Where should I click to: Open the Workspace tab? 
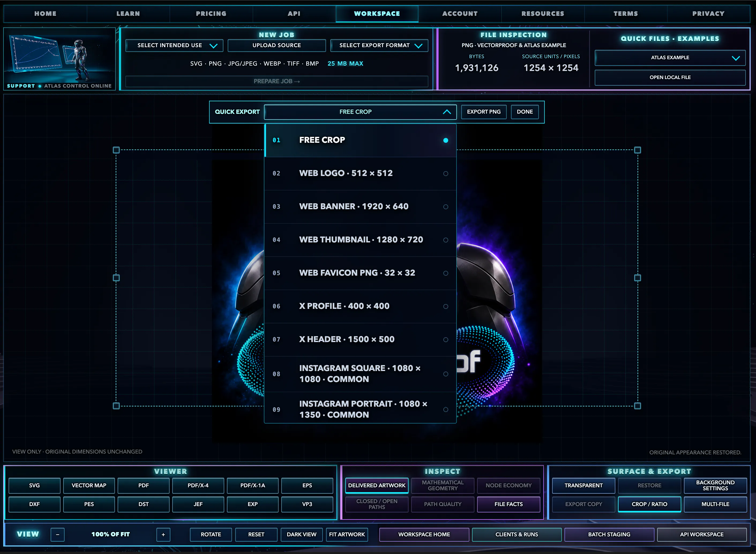click(377, 14)
